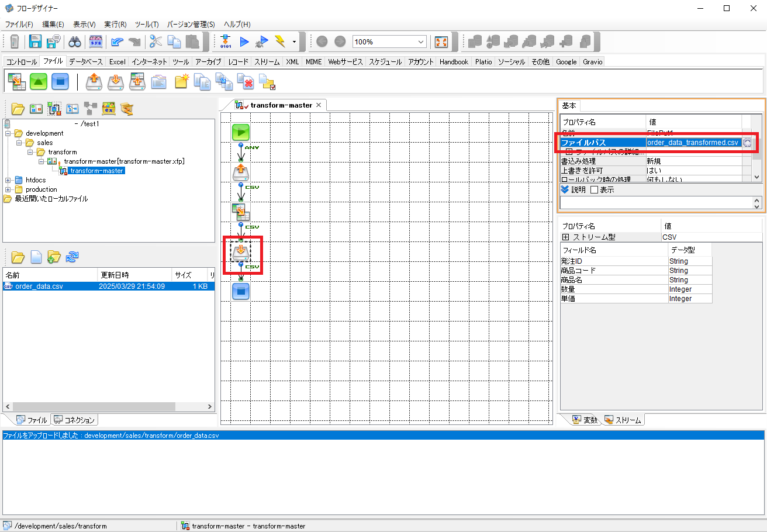The height and width of the screenshot is (532, 767).
Task: Switch to the Excel component tab
Action: click(118, 61)
